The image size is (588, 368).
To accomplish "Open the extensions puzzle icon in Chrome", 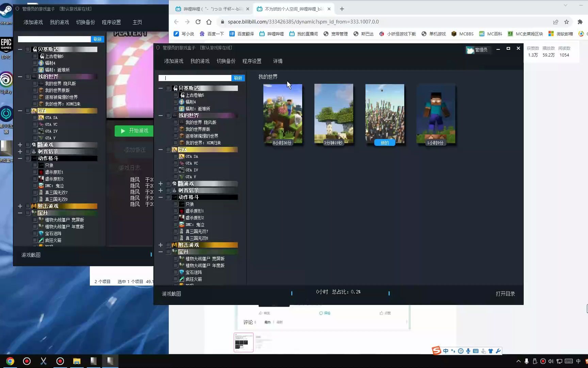I will 580,22.
